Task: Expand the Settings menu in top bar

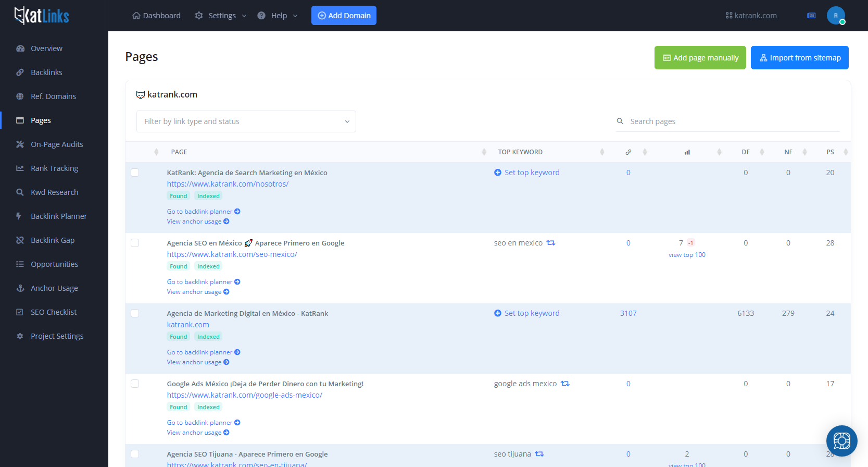Action: click(x=221, y=16)
